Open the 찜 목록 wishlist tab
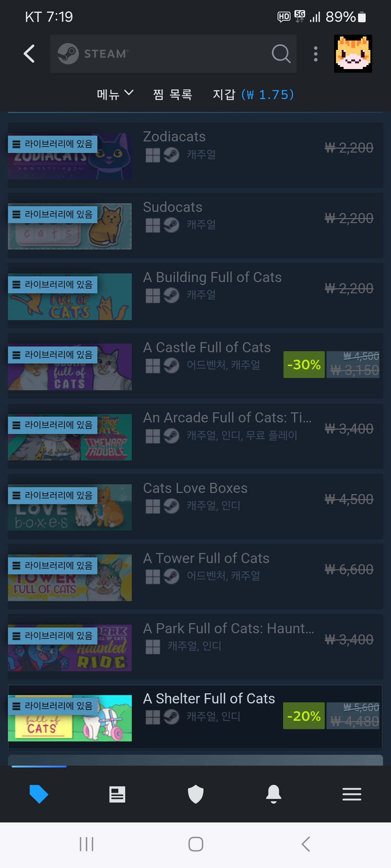The image size is (391, 868). pyautogui.click(x=173, y=94)
